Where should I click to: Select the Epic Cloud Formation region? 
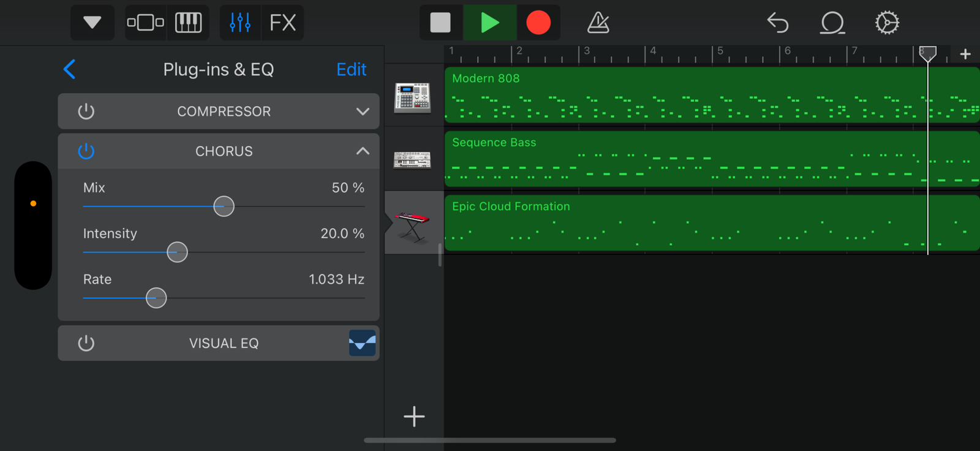(x=712, y=223)
